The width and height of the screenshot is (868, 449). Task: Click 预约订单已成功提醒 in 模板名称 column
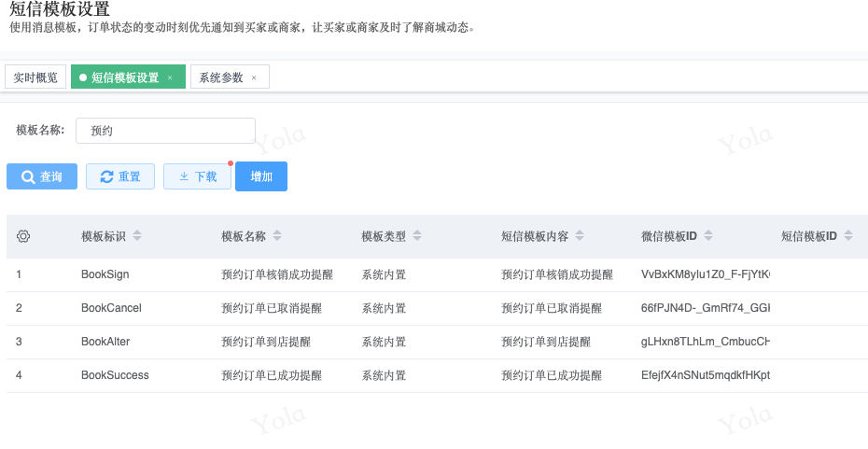pyautogui.click(x=272, y=375)
